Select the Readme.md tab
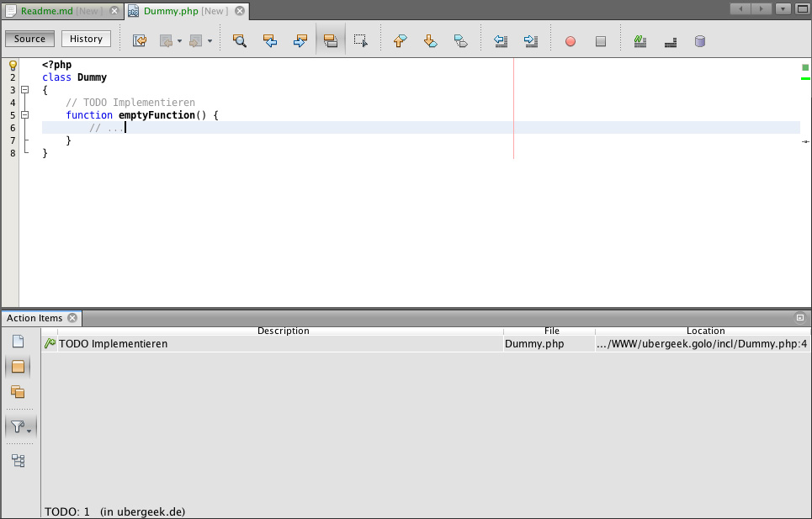 coord(61,11)
